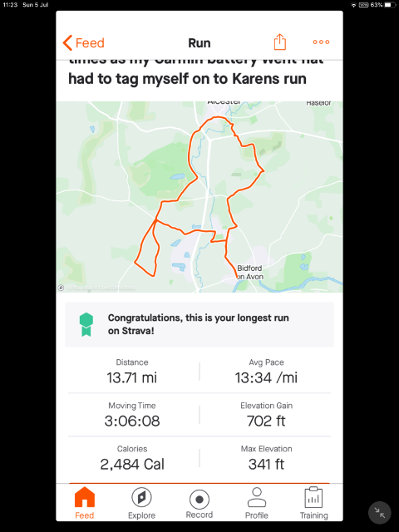Tap the Max Elevation 341 ft stat
The height and width of the screenshot is (532, 399).
pyautogui.click(x=266, y=458)
